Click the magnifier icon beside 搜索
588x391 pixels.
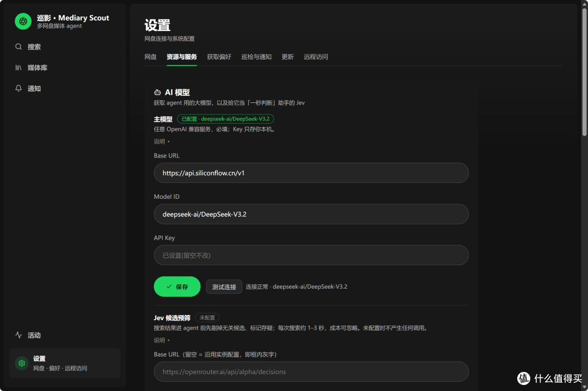pyautogui.click(x=19, y=47)
